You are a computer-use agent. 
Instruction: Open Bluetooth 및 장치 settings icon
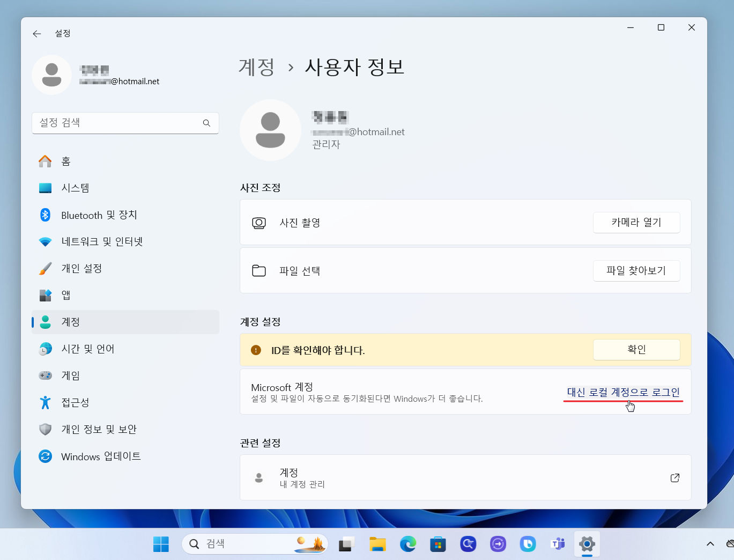46,215
